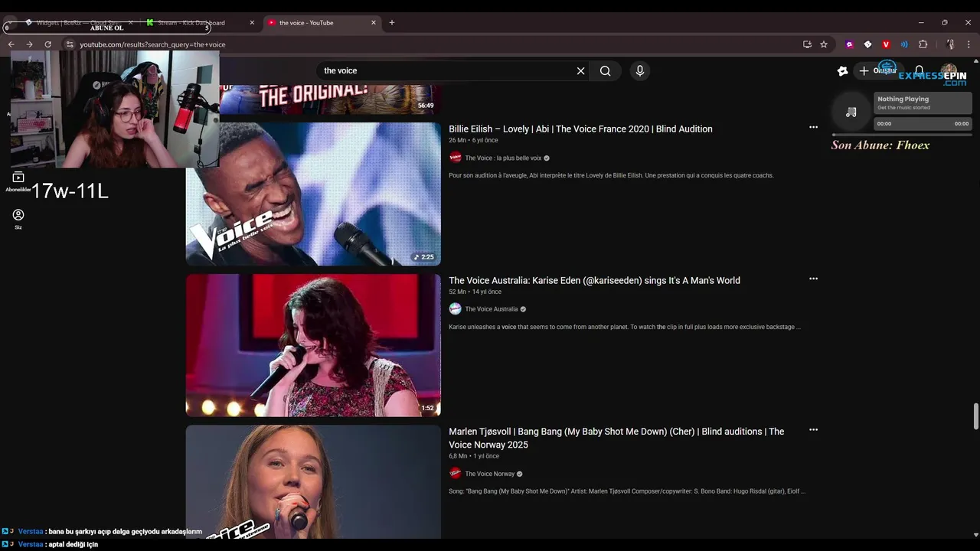Open The Voice Australia Karise Eden title

pyautogui.click(x=594, y=281)
